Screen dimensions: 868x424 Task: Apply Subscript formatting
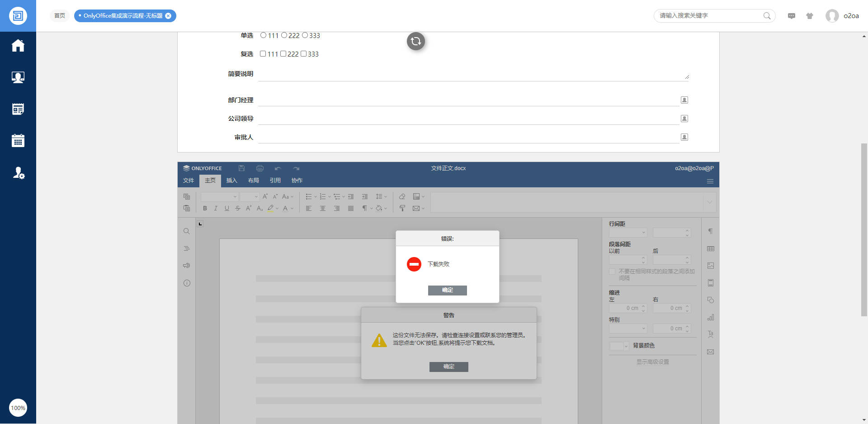[259, 208]
